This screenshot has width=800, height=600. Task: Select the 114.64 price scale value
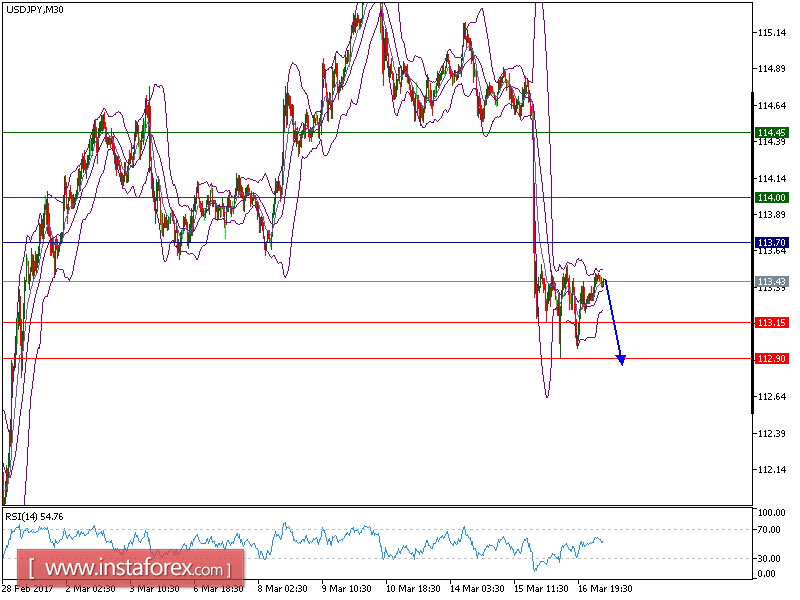[772, 106]
